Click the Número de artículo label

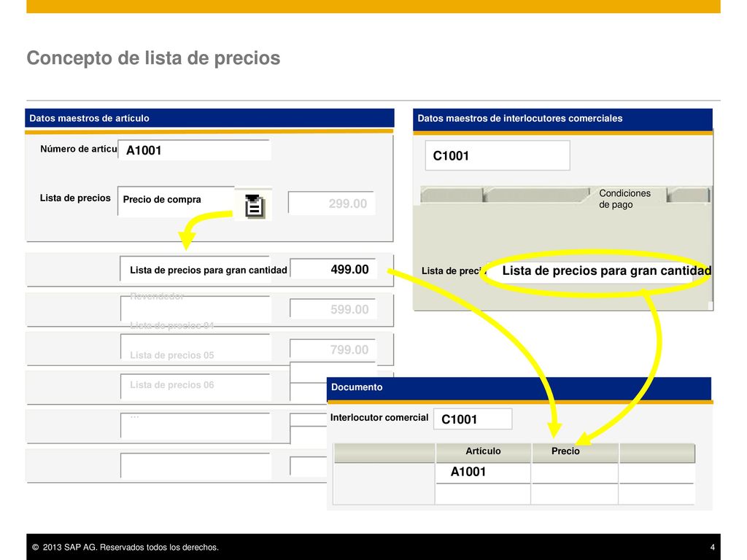79,149
